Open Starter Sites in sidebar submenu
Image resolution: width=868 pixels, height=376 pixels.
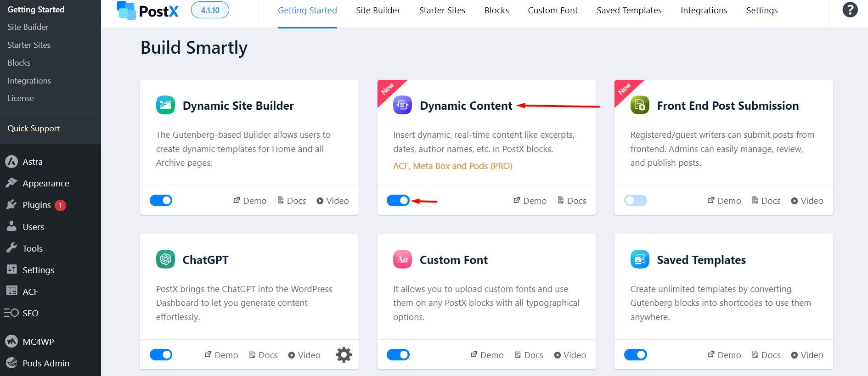(x=29, y=45)
